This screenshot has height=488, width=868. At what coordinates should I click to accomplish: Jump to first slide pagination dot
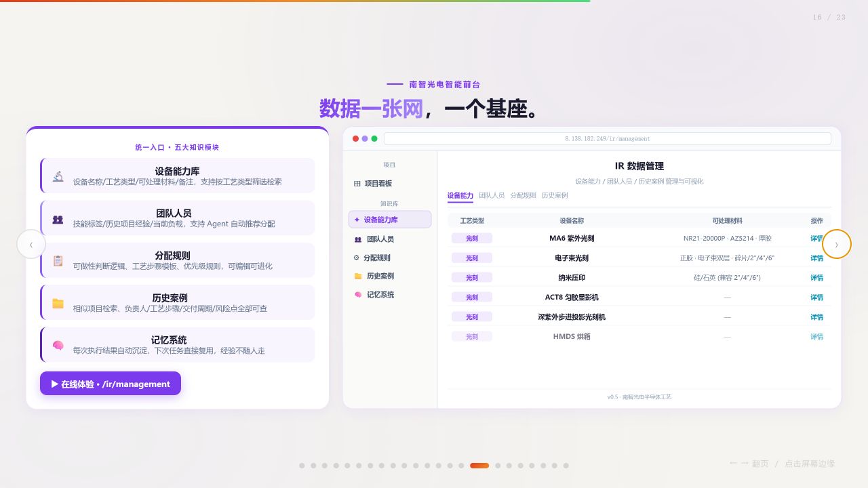pyautogui.click(x=302, y=466)
